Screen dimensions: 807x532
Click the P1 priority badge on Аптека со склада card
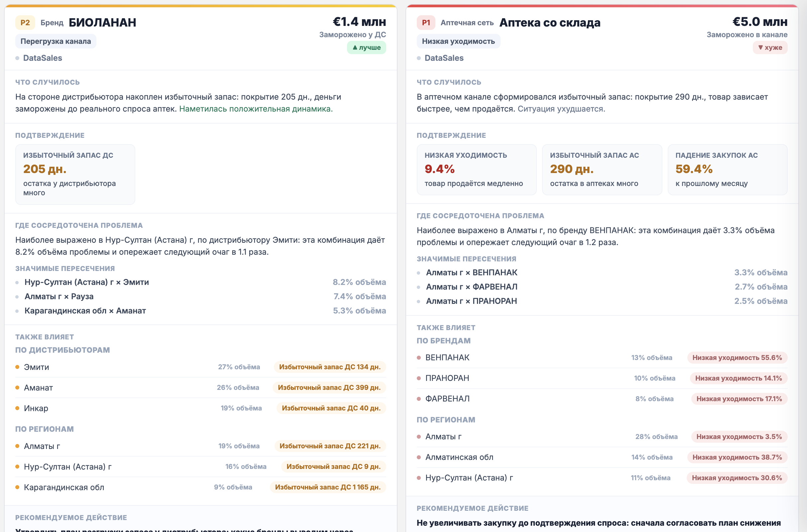pyautogui.click(x=426, y=23)
